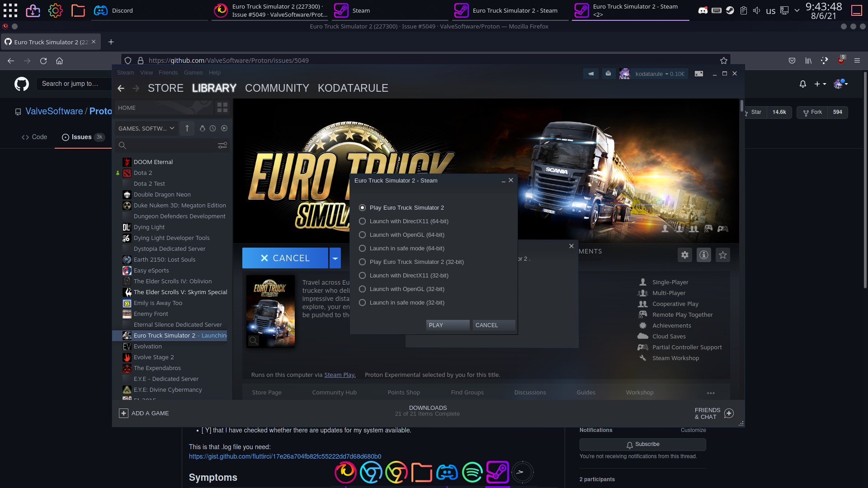
Task: Open advanced filters in the library search bar
Action: click(222, 145)
